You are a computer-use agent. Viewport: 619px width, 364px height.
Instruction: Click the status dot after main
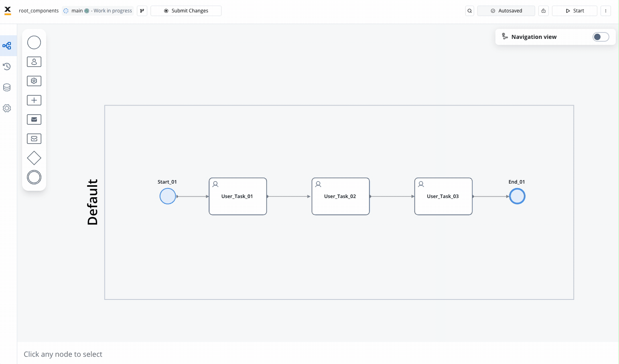[87, 11]
